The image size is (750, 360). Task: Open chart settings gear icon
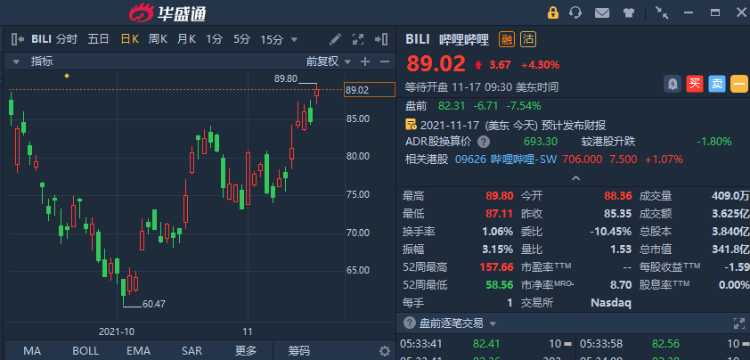pyautogui.click(x=385, y=351)
